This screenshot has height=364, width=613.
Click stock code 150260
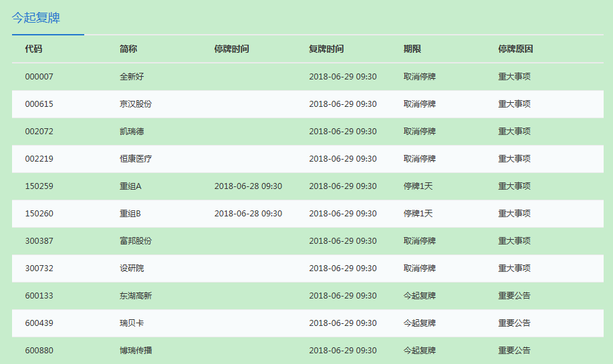click(39, 214)
